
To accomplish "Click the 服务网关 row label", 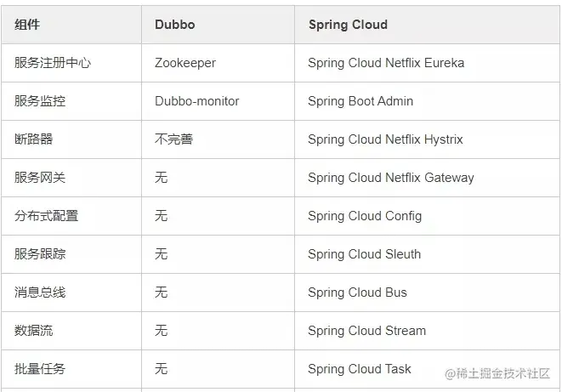I will 40,178.
